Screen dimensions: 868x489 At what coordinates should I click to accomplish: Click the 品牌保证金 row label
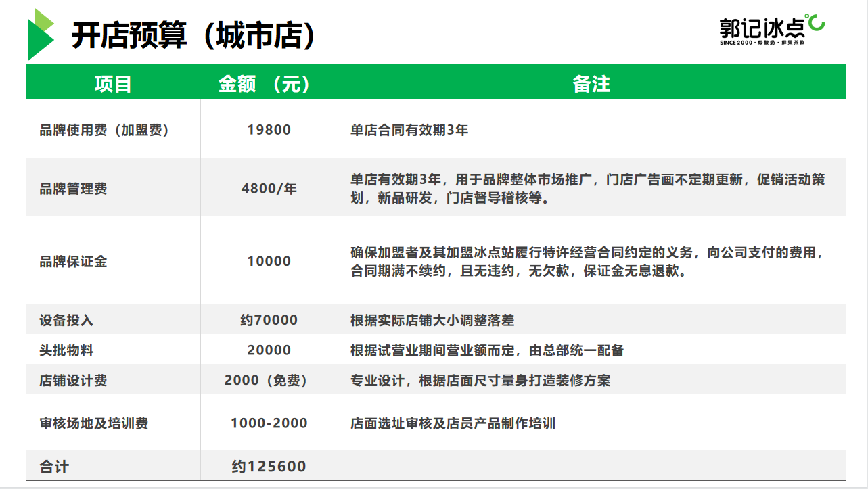point(73,262)
